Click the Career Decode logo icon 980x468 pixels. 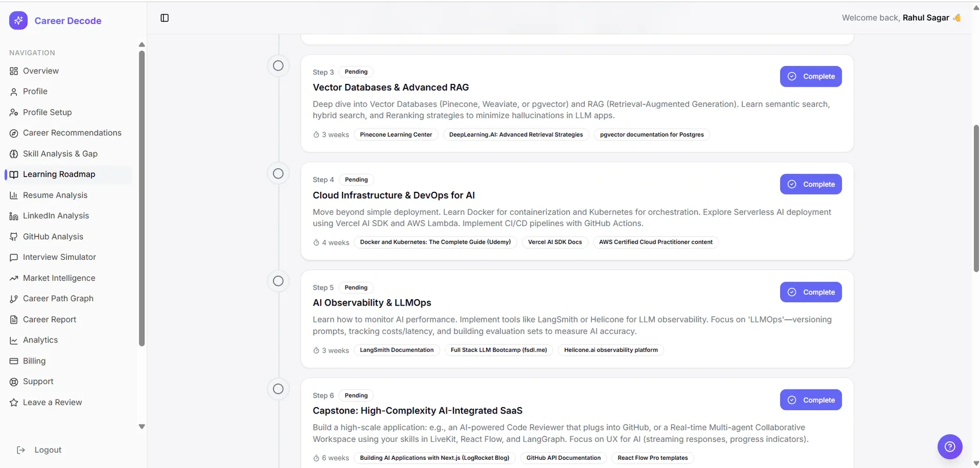pyautogui.click(x=19, y=21)
